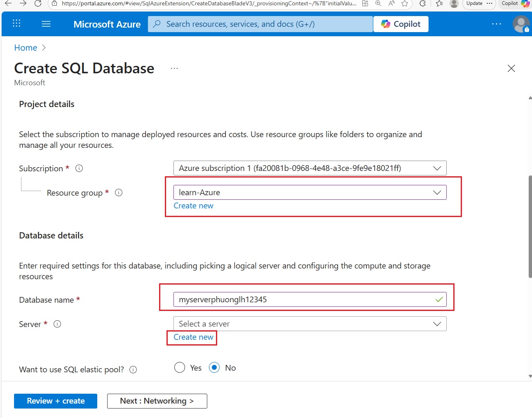Click the Review + create button
The height and width of the screenshot is (418, 532).
(x=56, y=401)
